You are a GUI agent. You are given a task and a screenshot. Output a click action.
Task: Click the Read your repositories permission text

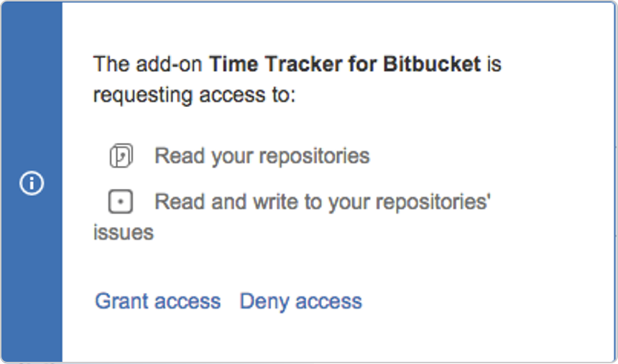262,156
